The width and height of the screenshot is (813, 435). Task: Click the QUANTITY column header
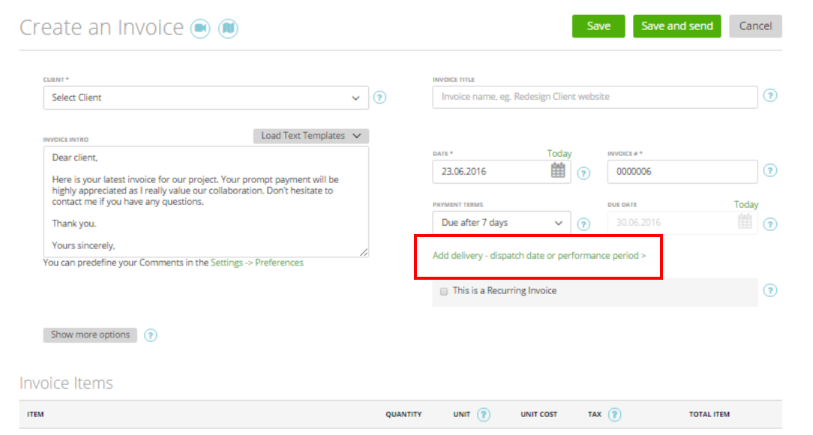403,414
